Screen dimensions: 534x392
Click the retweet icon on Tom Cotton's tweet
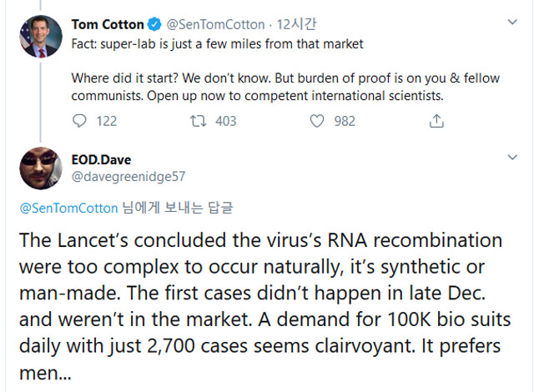click(x=198, y=121)
